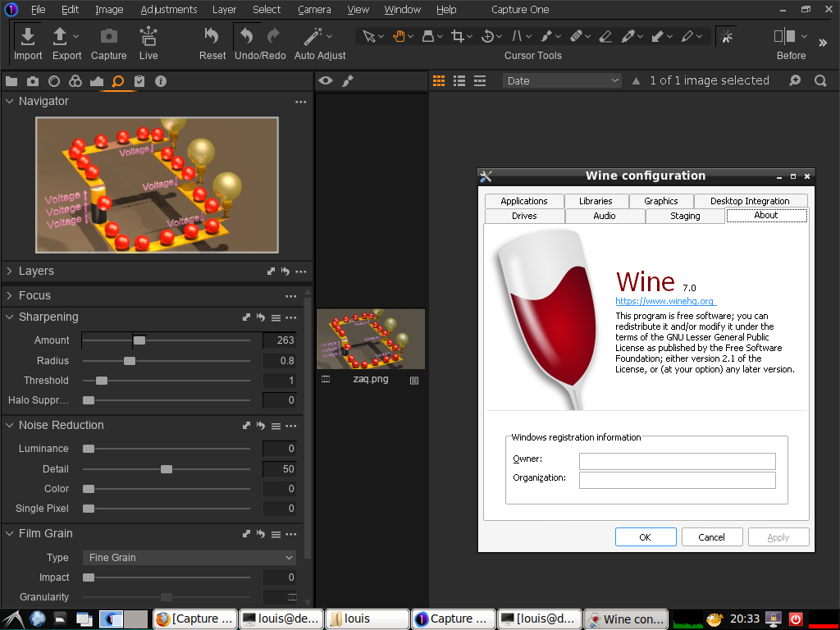Click the Sharpening Radius slider handle
This screenshot has width=840, height=630.
pyautogui.click(x=130, y=361)
